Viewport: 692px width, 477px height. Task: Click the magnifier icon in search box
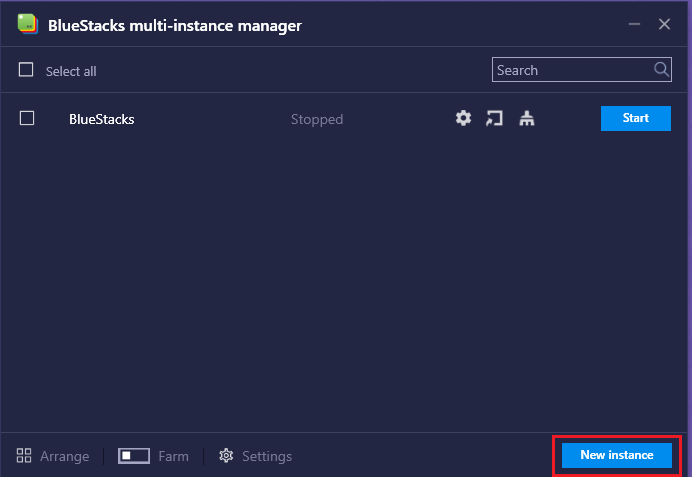pos(661,70)
